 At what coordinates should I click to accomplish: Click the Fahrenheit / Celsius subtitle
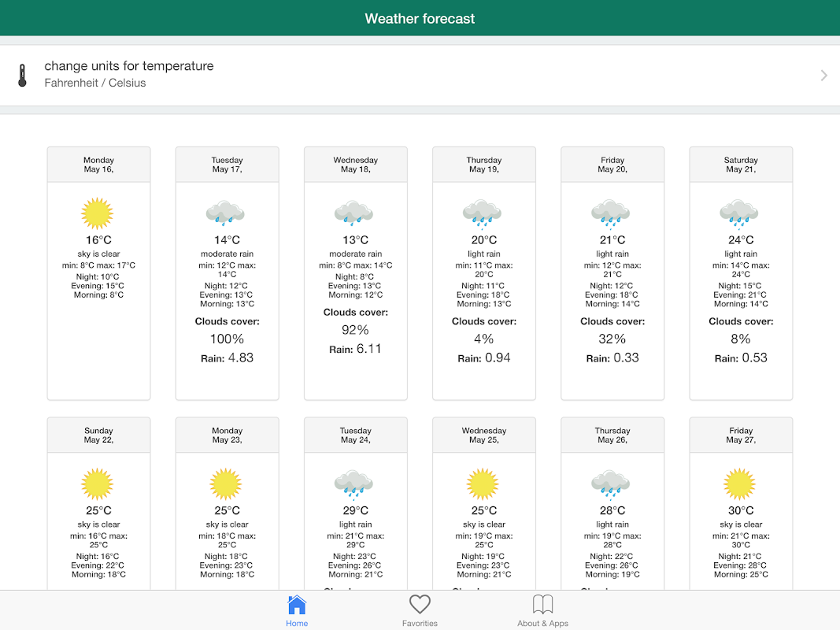coord(94,83)
